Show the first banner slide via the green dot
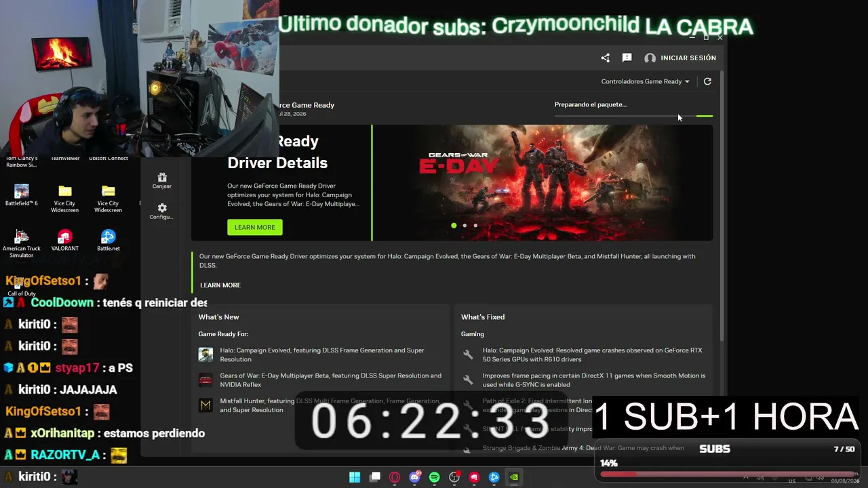This screenshot has height=488, width=868. 454,226
